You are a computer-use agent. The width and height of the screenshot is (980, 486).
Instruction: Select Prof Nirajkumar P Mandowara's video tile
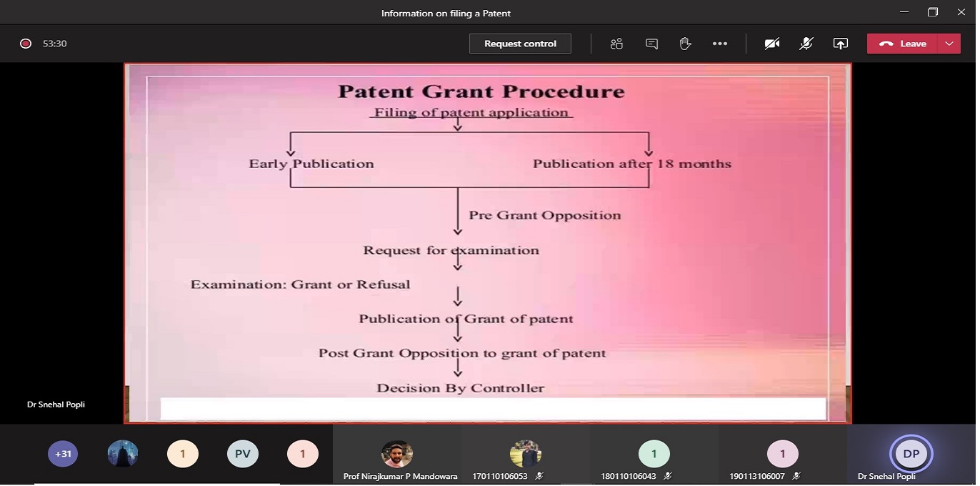[x=397, y=455]
